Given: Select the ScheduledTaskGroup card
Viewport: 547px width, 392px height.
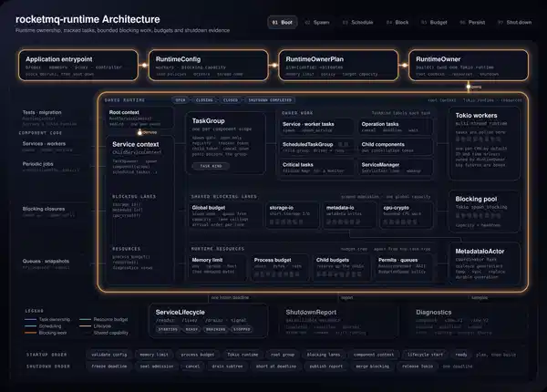Looking at the screenshot, I should coord(316,147).
